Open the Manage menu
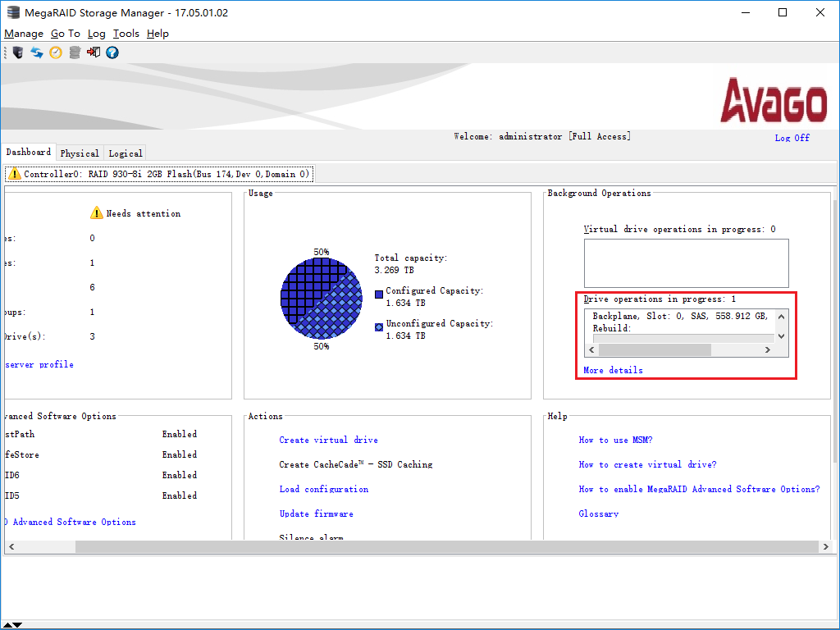Image resolution: width=840 pixels, height=630 pixels. pos(24,34)
